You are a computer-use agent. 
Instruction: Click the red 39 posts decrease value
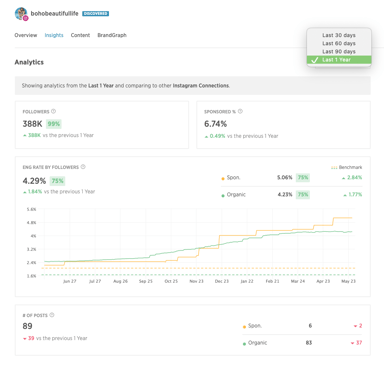[31, 338]
